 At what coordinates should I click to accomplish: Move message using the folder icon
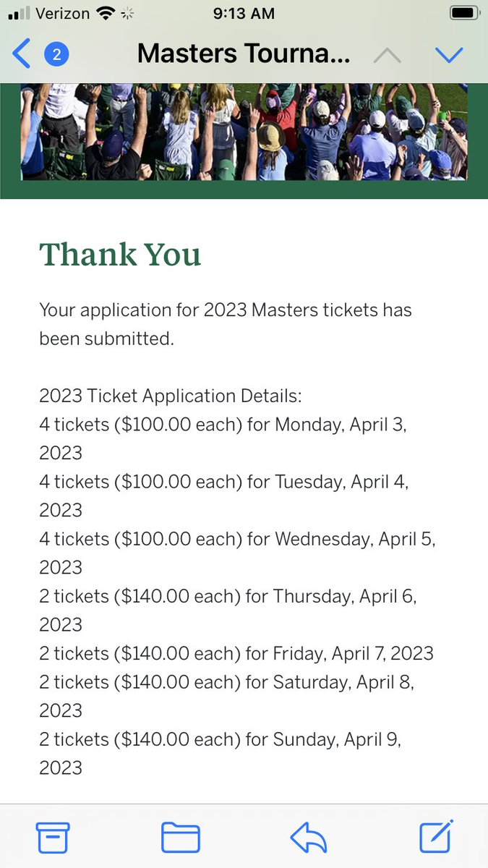point(180,838)
